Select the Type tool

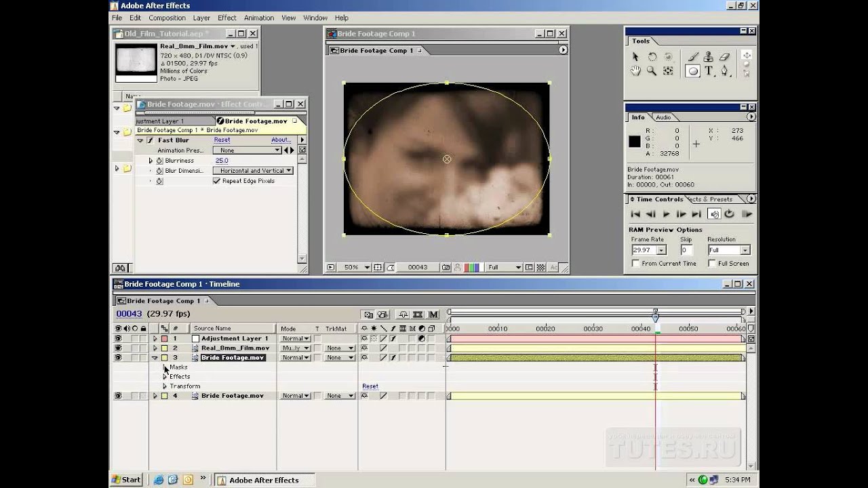pyautogui.click(x=709, y=70)
